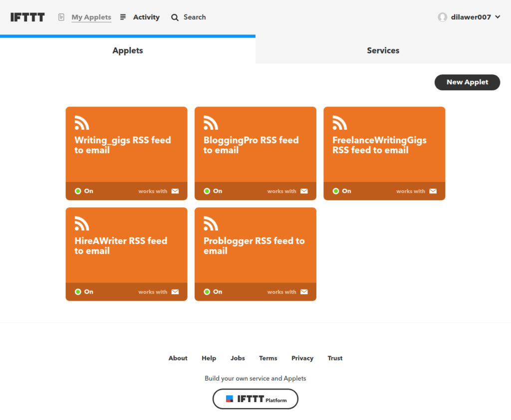Image resolution: width=511 pixels, height=420 pixels.
Task: Click the IFTTT logo in the top bar
Action: point(27,17)
